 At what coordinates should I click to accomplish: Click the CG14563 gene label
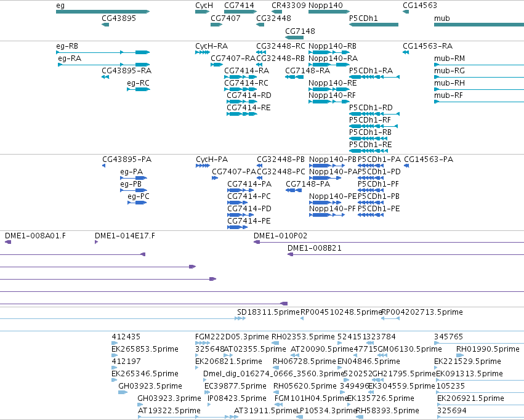[420, 6]
